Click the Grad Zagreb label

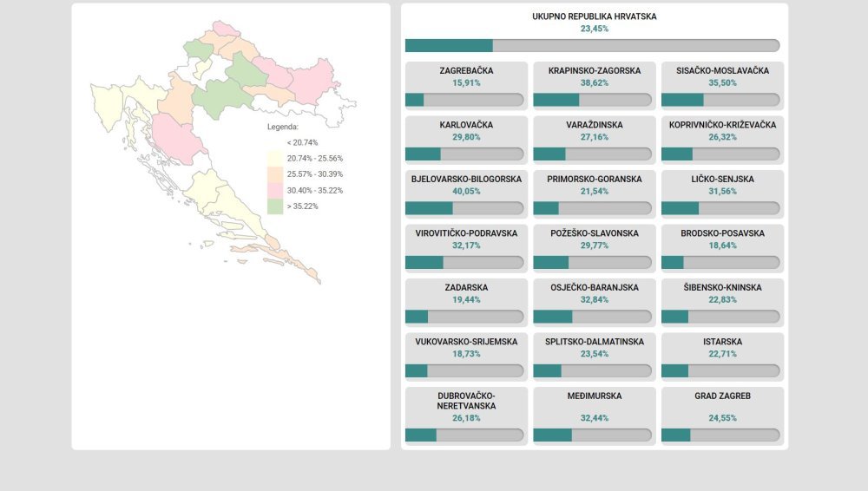pos(722,396)
